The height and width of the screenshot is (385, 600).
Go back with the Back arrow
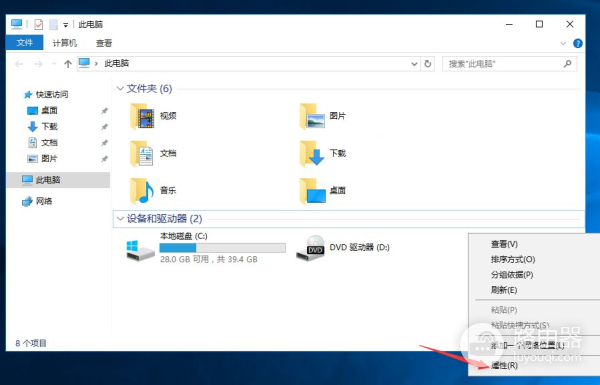[19, 64]
